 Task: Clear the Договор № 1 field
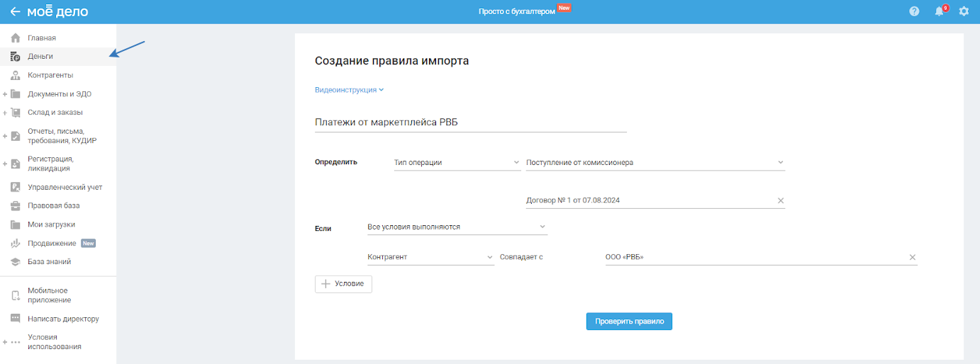click(x=781, y=200)
